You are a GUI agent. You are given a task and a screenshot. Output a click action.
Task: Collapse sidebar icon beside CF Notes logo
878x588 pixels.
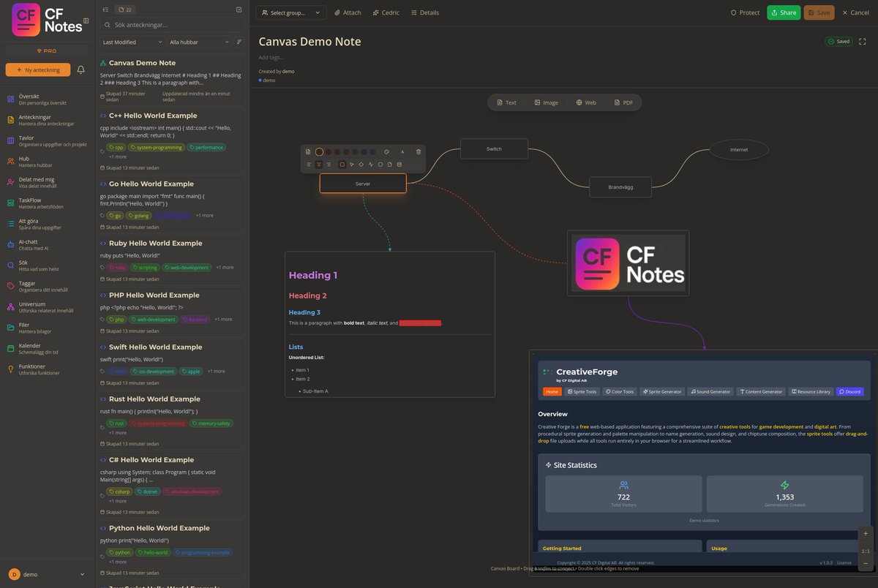[x=86, y=21]
